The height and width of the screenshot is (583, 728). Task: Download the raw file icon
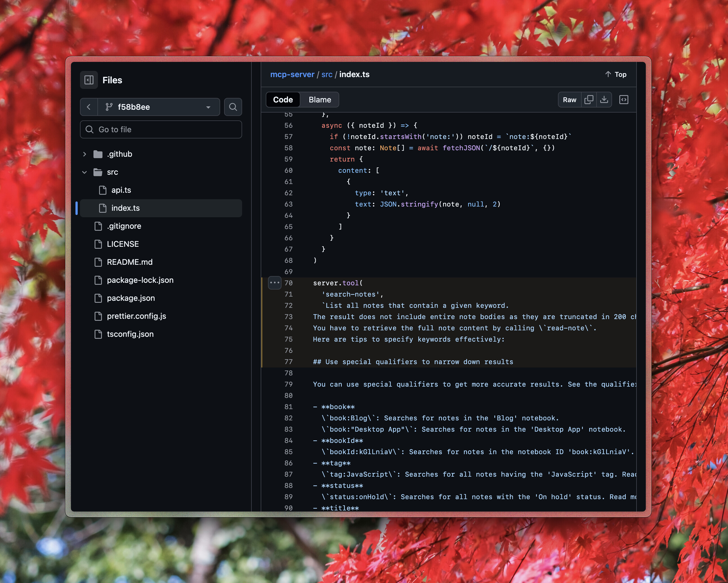604,100
